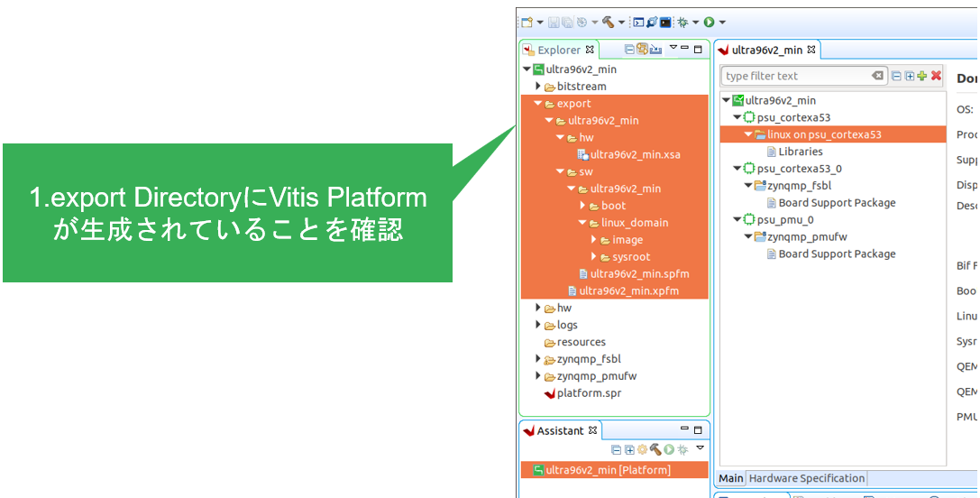Screen dimensions: 980x498
Task: Delete the selected domain with red X
Action: [936, 76]
